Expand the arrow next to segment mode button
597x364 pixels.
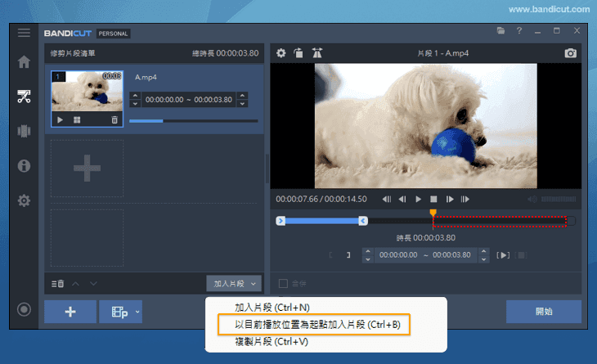click(137, 312)
